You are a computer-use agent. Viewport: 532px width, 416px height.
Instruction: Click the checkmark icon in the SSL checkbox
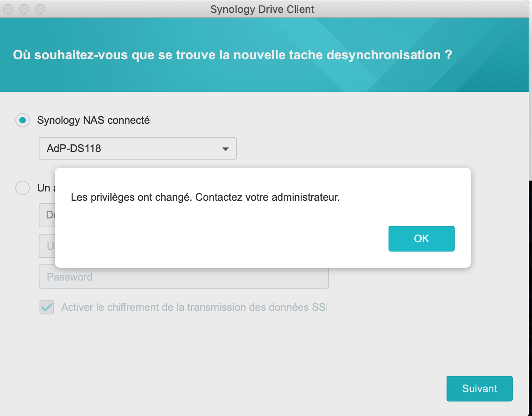pyautogui.click(x=47, y=308)
